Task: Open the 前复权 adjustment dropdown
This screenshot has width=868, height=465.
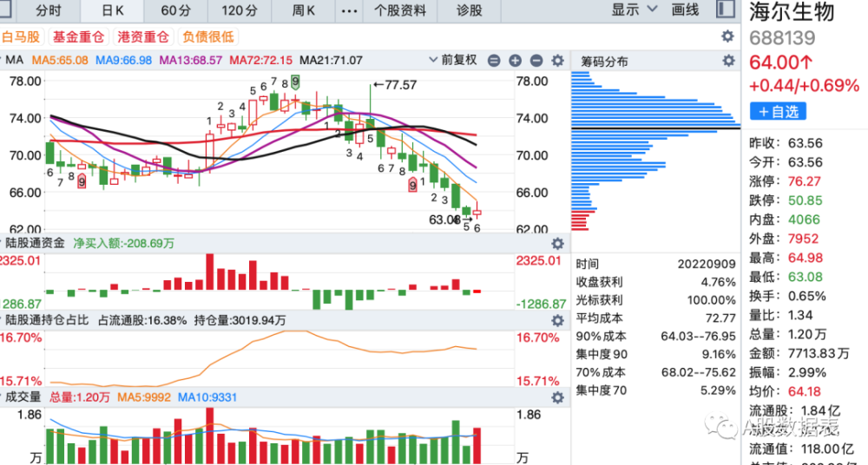Action: 453,60
